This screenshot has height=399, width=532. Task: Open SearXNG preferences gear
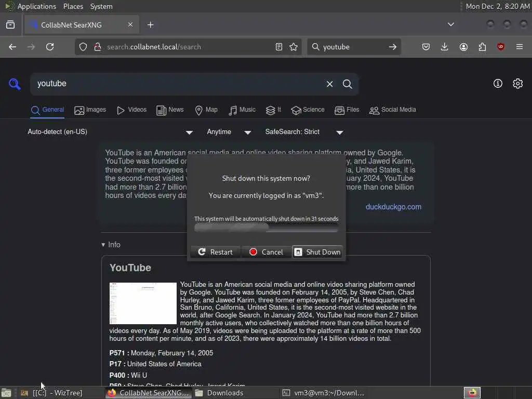pos(518,84)
